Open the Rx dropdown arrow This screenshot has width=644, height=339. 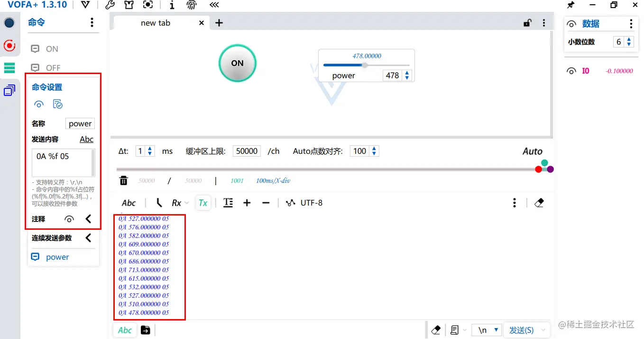pyautogui.click(x=187, y=203)
